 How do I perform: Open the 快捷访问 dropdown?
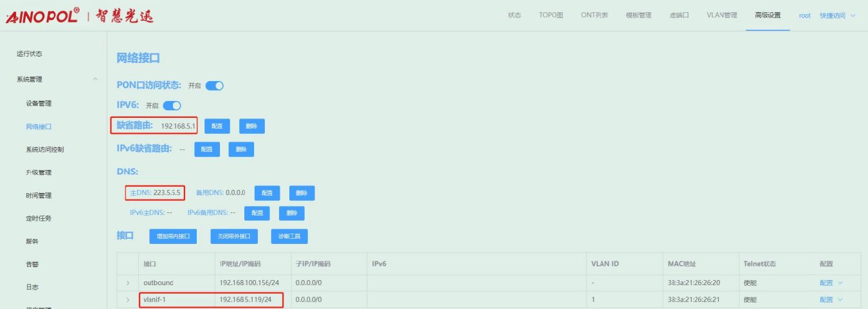[837, 15]
